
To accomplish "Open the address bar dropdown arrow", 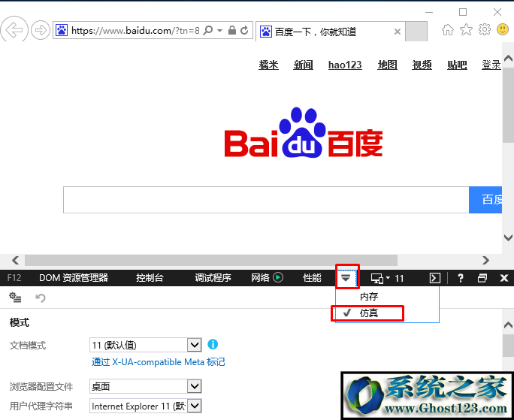I will [x=219, y=31].
